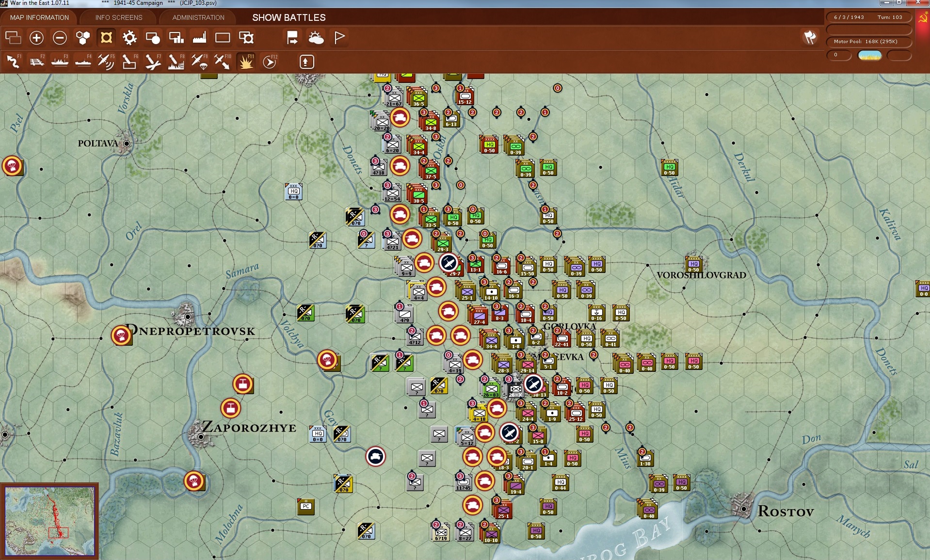Click the crossed white flags button

coord(809,37)
